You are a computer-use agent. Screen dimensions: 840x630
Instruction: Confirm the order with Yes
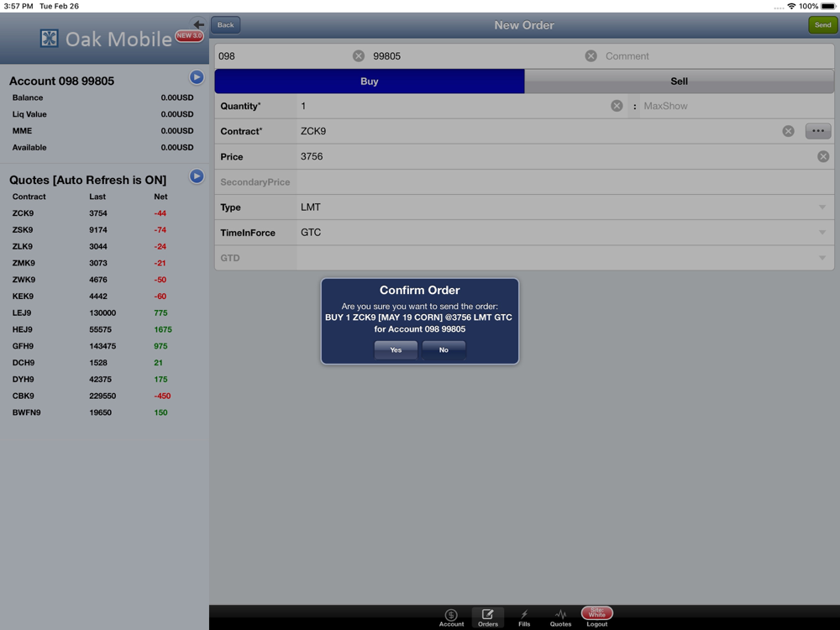[x=396, y=349]
